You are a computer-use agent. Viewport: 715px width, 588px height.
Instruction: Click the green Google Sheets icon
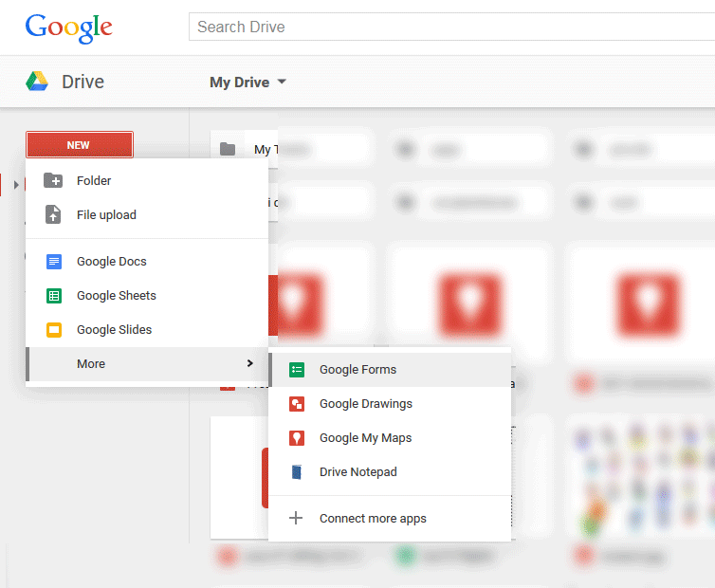point(54,296)
